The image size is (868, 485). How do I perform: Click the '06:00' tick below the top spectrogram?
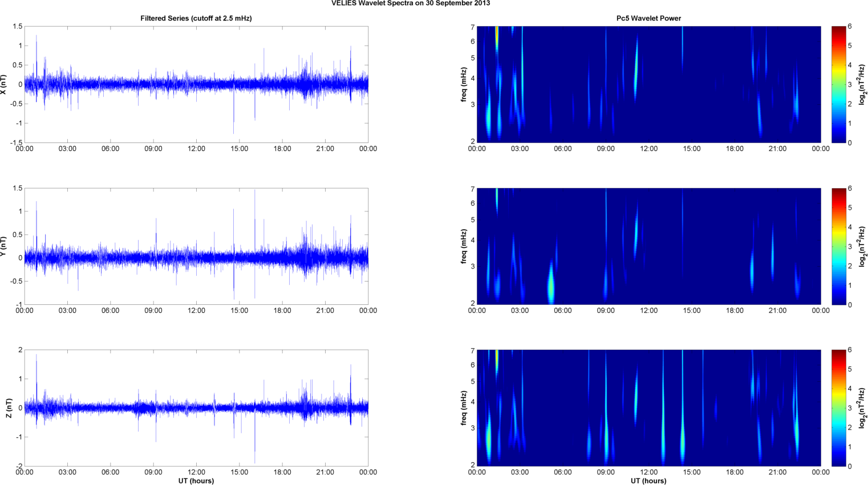tap(563, 149)
